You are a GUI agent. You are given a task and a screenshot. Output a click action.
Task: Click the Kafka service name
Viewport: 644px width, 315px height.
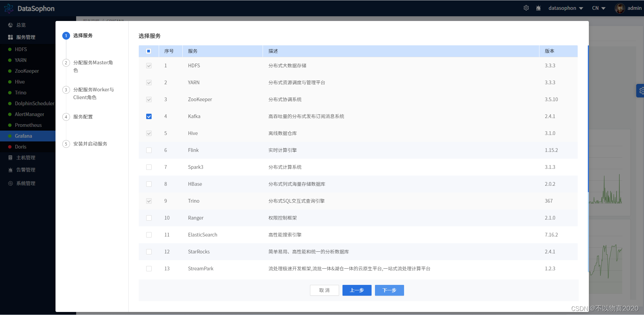194,116
